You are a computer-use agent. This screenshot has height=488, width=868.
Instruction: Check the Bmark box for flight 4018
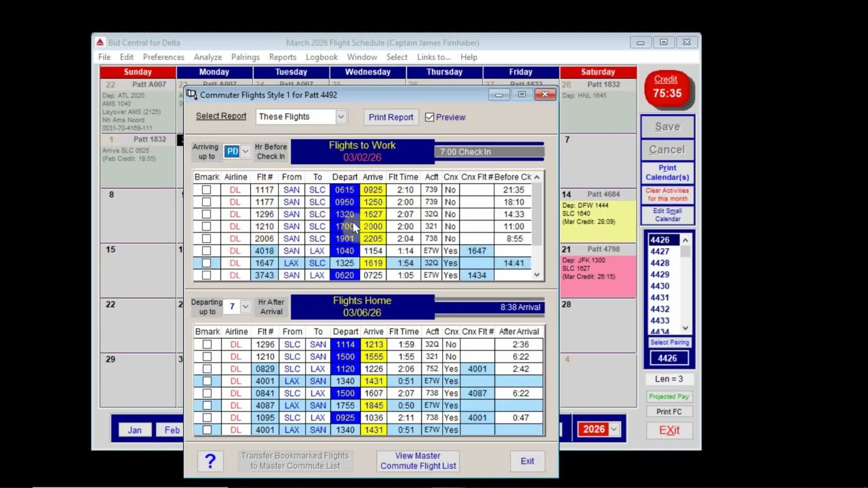pos(206,251)
